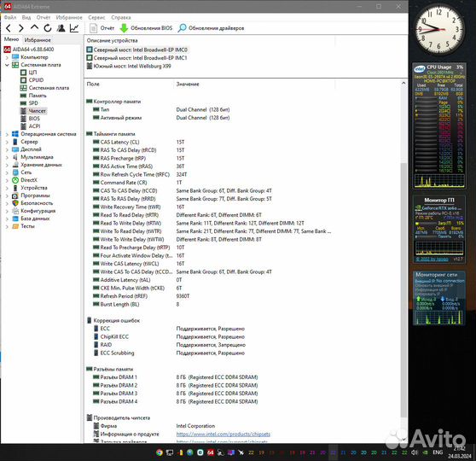Screen dimensions: 476x461
Task: Select the Память tree item
Action: click(x=38, y=96)
